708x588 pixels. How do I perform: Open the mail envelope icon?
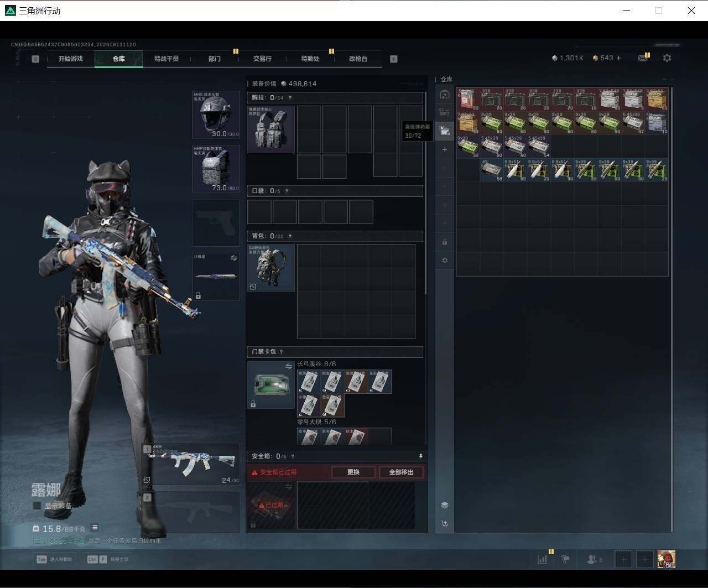pyautogui.click(x=643, y=58)
